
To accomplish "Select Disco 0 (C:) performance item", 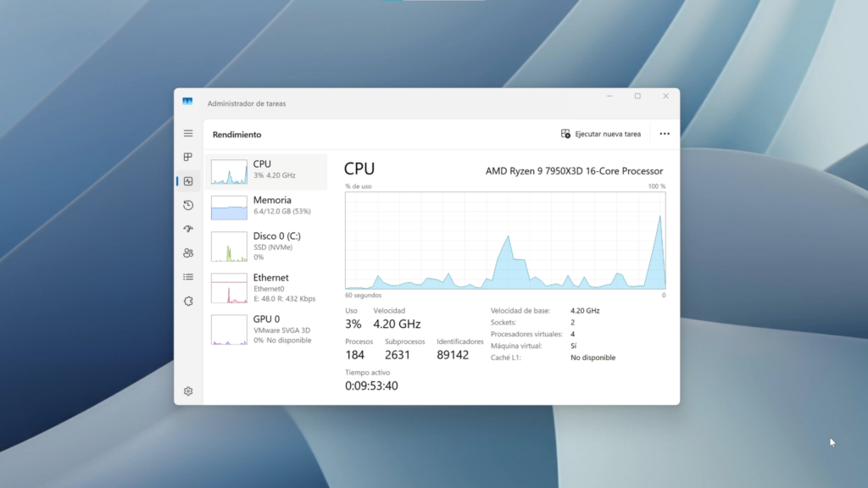I will [266, 247].
